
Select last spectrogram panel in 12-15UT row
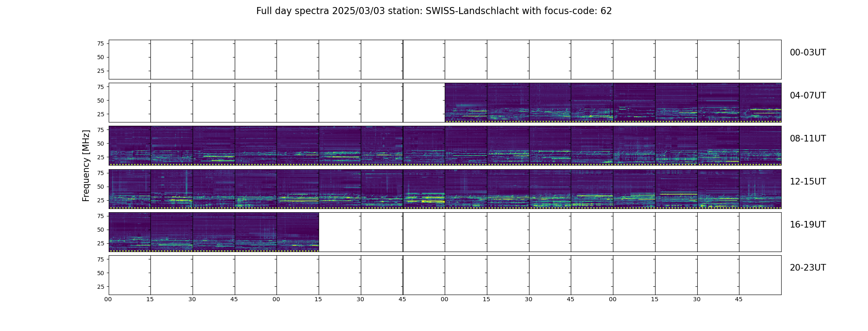(760, 189)
